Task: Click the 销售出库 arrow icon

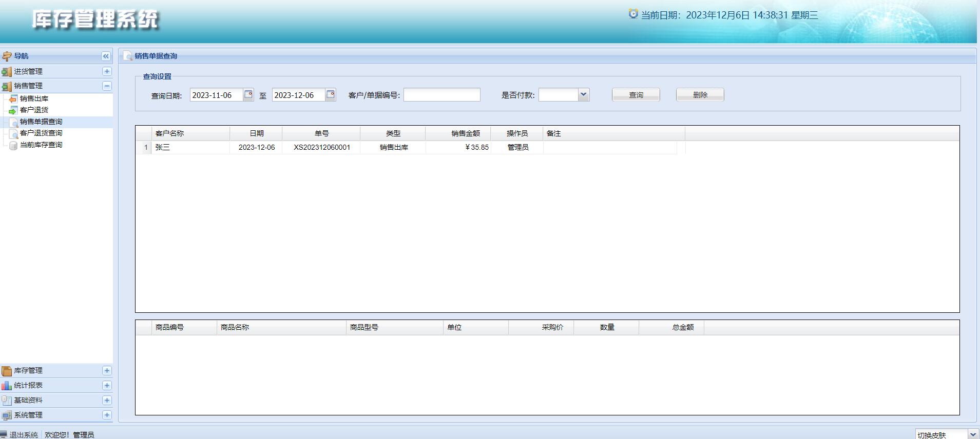Action: pos(13,98)
